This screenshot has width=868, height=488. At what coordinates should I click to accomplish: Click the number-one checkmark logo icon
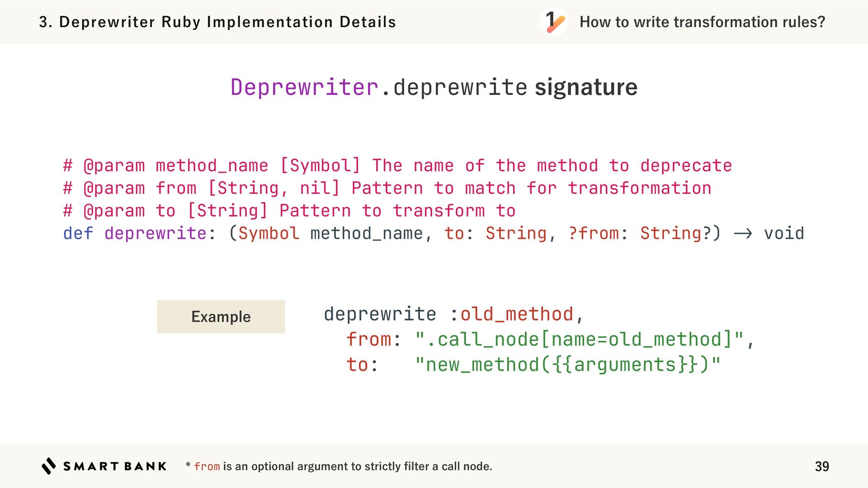[x=553, y=22]
